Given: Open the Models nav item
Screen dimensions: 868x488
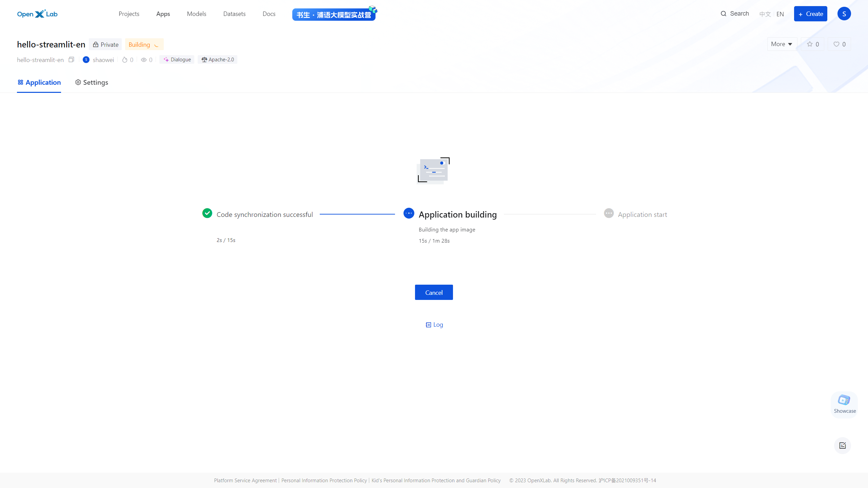Looking at the screenshot, I should click(x=197, y=14).
